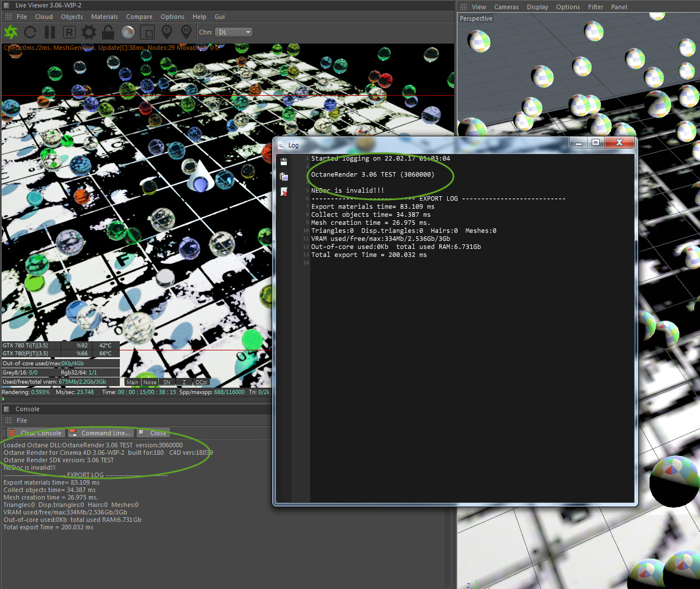The image size is (700, 589).
Task: Select the OCol pass tab
Action: [201, 382]
